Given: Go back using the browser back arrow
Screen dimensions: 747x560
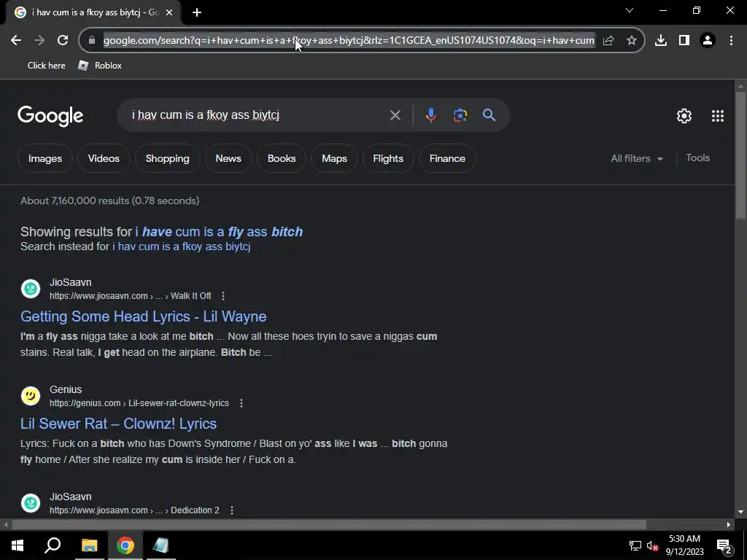Looking at the screenshot, I should (16, 41).
